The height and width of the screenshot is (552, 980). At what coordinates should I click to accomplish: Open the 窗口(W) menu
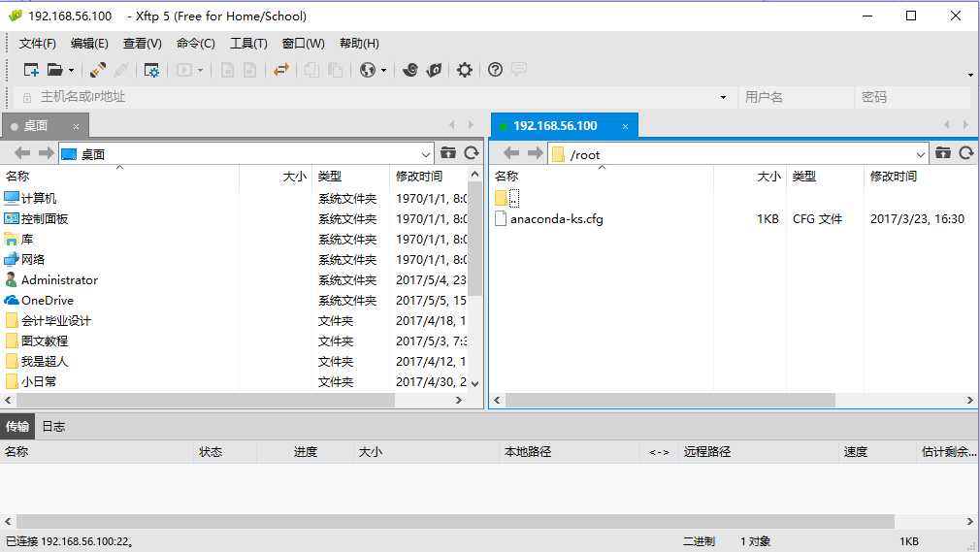point(303,43)
